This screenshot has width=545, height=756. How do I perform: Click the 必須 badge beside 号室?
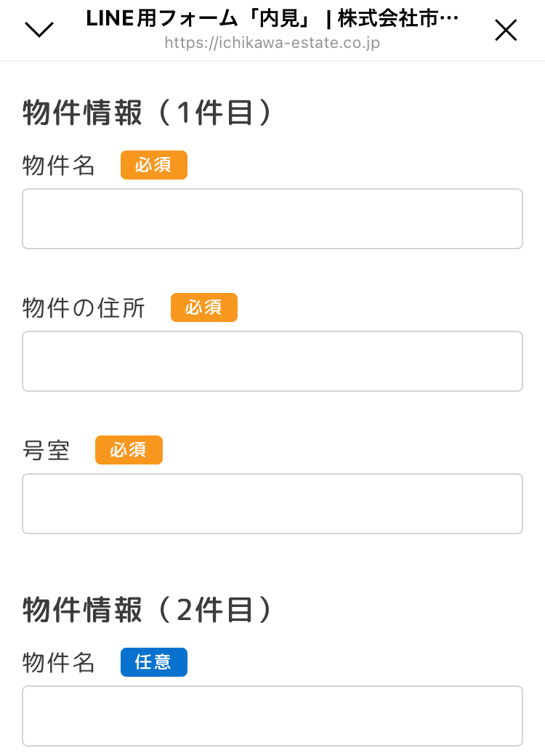point(129,450)
